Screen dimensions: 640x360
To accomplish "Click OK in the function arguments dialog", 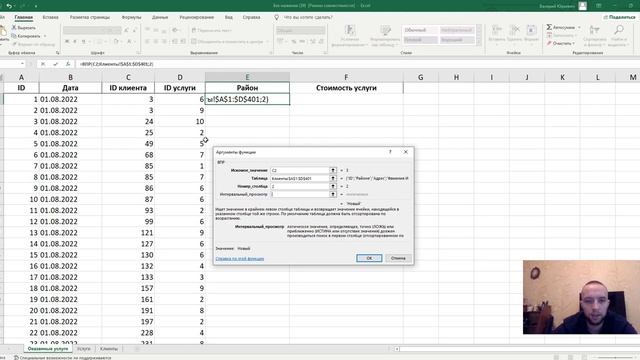I will (x=369, y=258).
